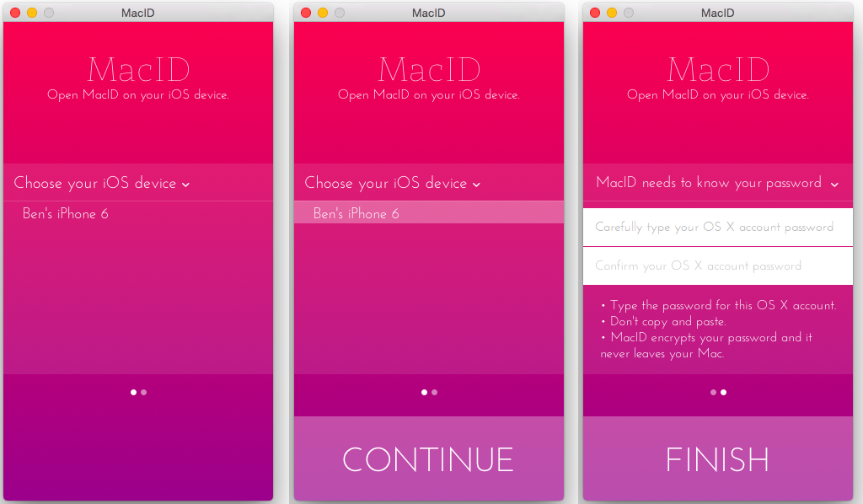863x504 pixels.
Task: Close the MacID window containing CONTINUE
Action: [306, 13]
